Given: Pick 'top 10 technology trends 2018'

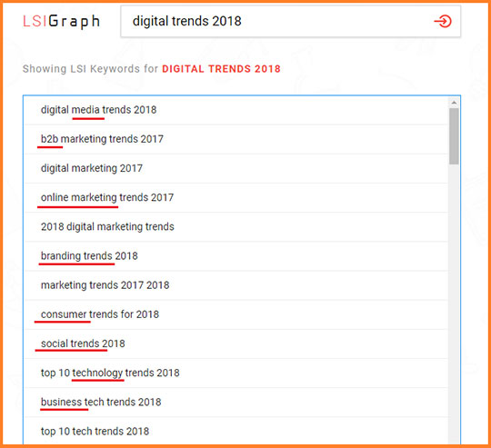Looking at the screenshot, I should click(x=236, y=373).
